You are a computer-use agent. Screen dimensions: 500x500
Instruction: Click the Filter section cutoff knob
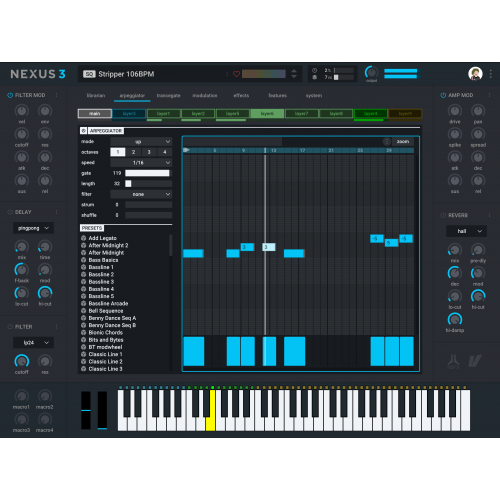(x=22, y=361)
